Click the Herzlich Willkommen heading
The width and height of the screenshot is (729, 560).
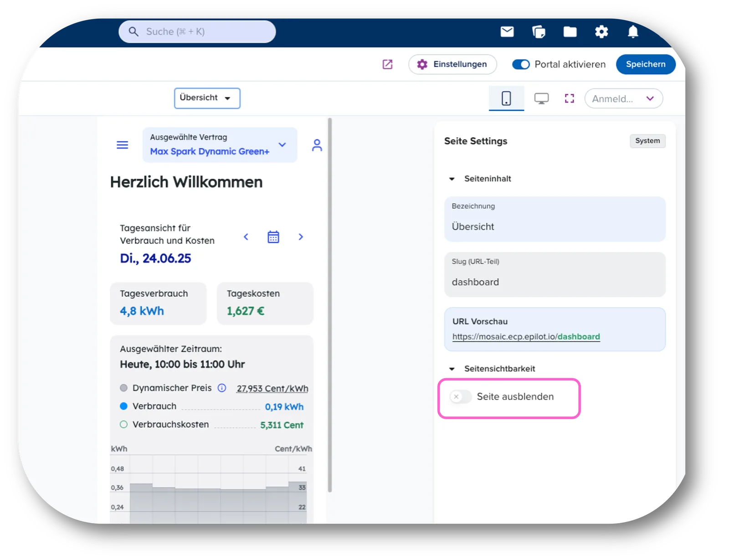(186, 182)
